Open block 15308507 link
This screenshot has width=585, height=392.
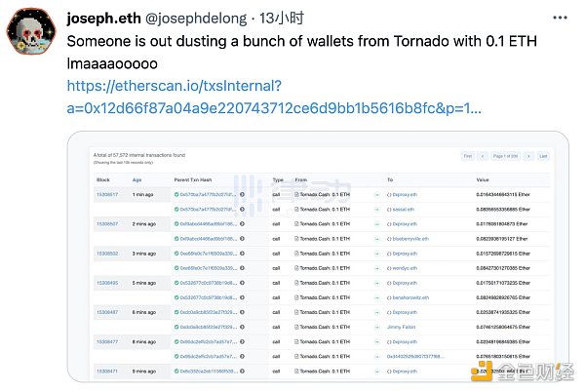106,223
